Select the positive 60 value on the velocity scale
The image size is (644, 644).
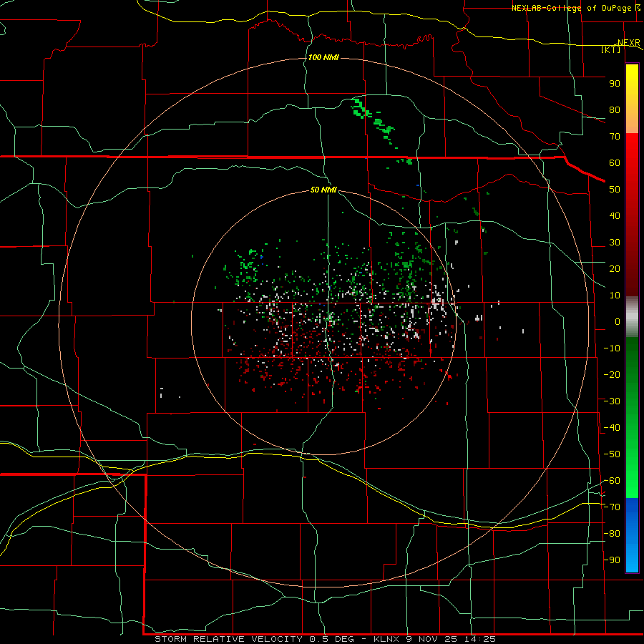point(615,162)
